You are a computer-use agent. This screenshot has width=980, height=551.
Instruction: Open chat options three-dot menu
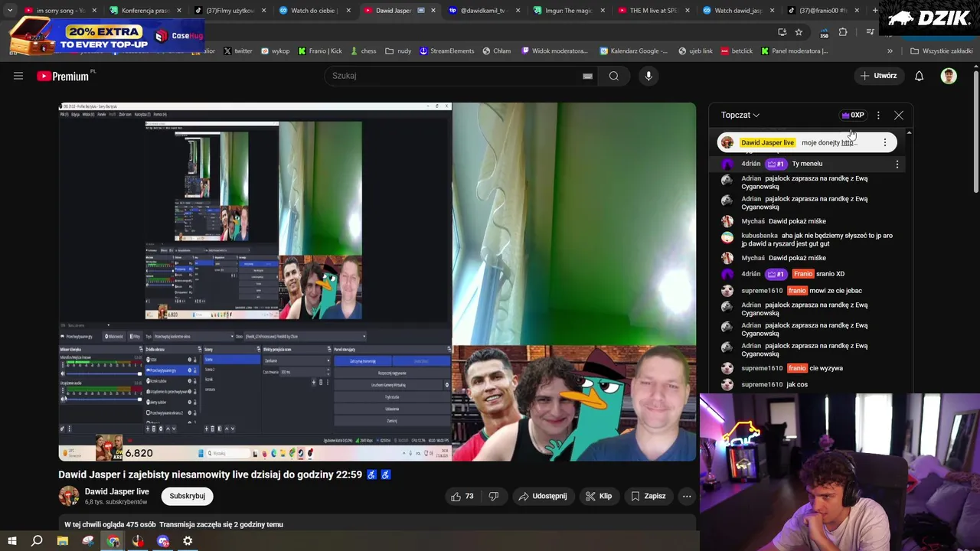(878, 115)
